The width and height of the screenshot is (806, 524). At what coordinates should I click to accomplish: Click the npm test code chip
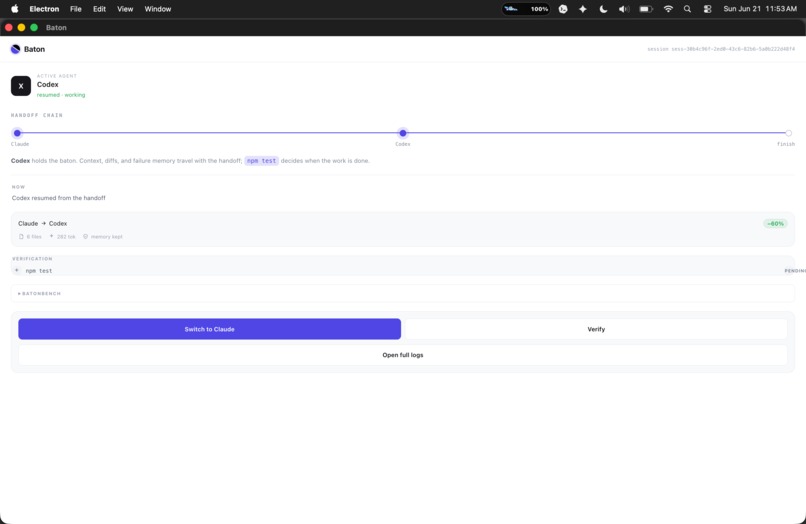[x=261, y=160]
